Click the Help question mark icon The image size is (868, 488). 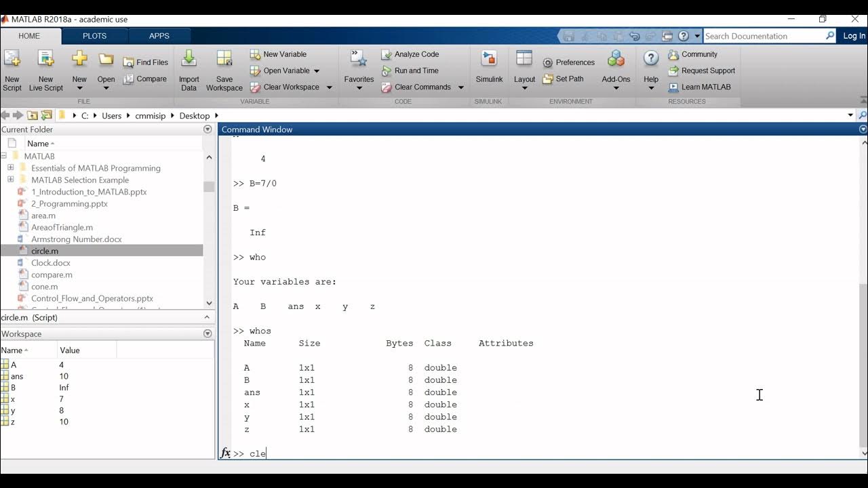pyautogui.click(x=651, y=59)
